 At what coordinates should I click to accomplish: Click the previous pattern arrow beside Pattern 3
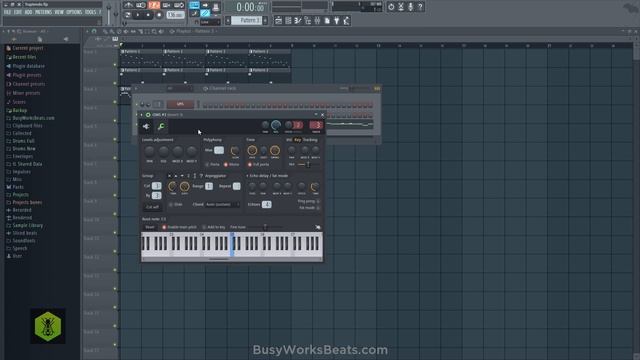[x=228, y=20]
